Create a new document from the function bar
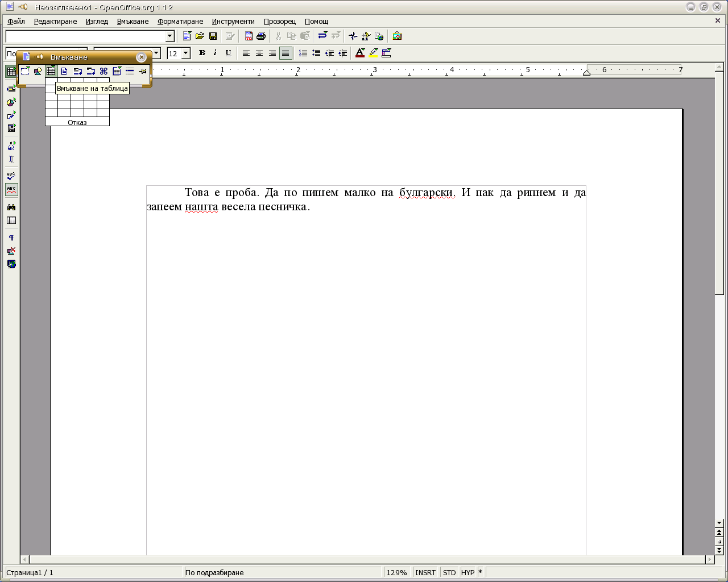 [187, 36]
